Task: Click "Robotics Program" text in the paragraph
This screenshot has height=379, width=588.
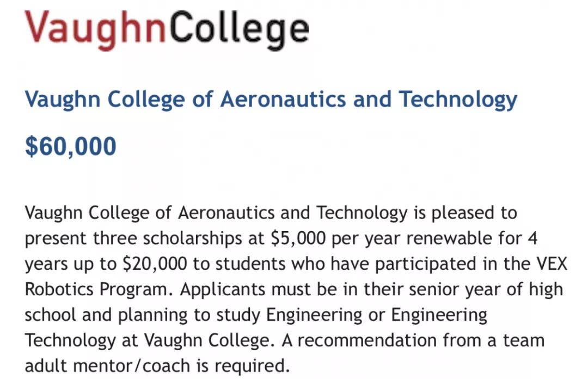Action: pos(96,289)
